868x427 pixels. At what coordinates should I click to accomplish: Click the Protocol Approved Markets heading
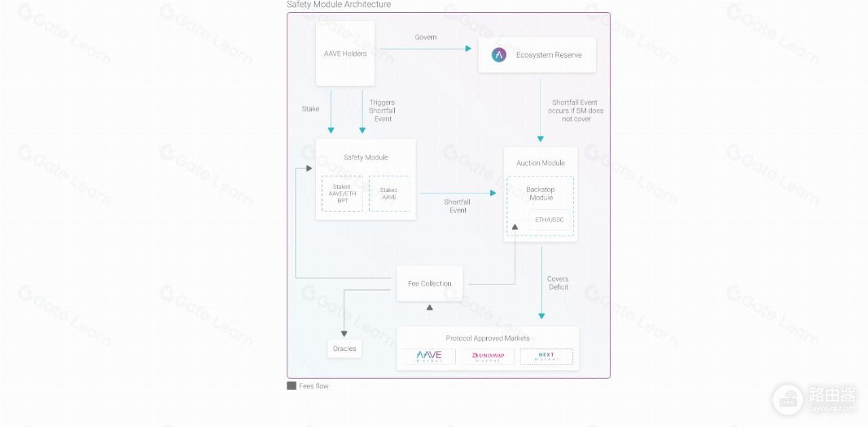pos(488,338)
